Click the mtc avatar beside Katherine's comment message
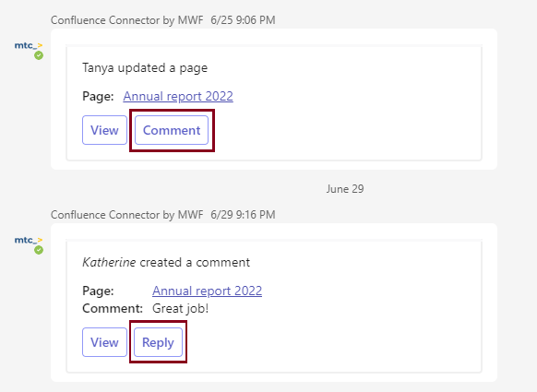 click(x=29, y=241)
